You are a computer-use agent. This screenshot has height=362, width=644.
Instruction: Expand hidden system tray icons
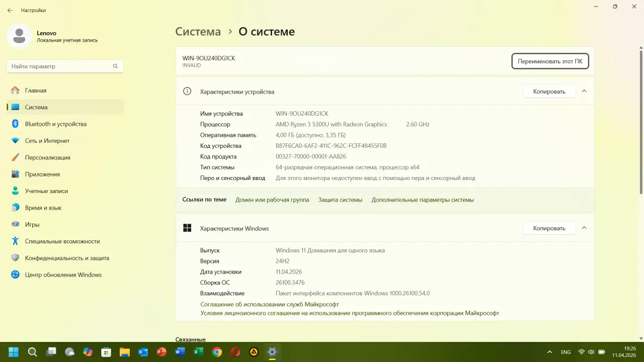click(549, 352)
